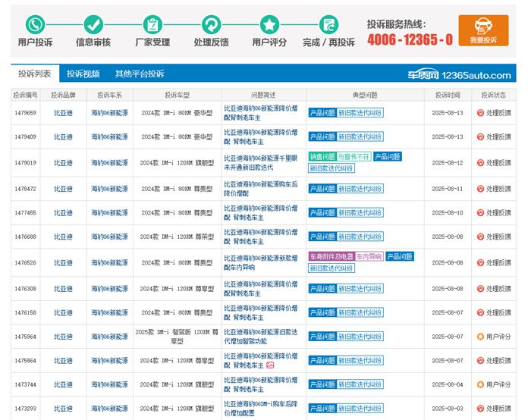This screenshot has width=531, height=420.
Task: Open 比亚迪 brand link in row 1479659
Action: pyautogui.click(x=63, y=113)
